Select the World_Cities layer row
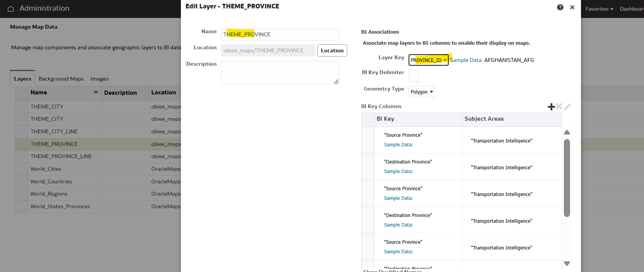Image resolution: width=644 pixels, height=272 pixels. 98,169
